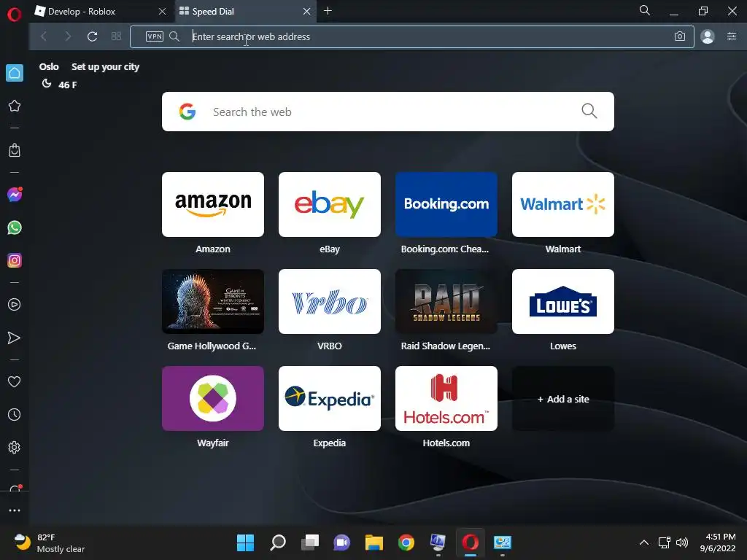Open the user profile account icon
Viewport: 747px width, 560px height.
click(x=708, y=36)
